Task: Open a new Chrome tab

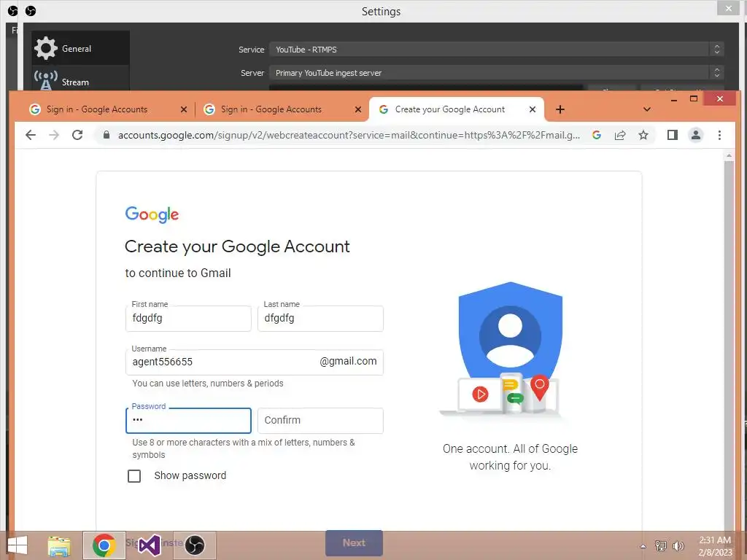Action: (560, 109)
